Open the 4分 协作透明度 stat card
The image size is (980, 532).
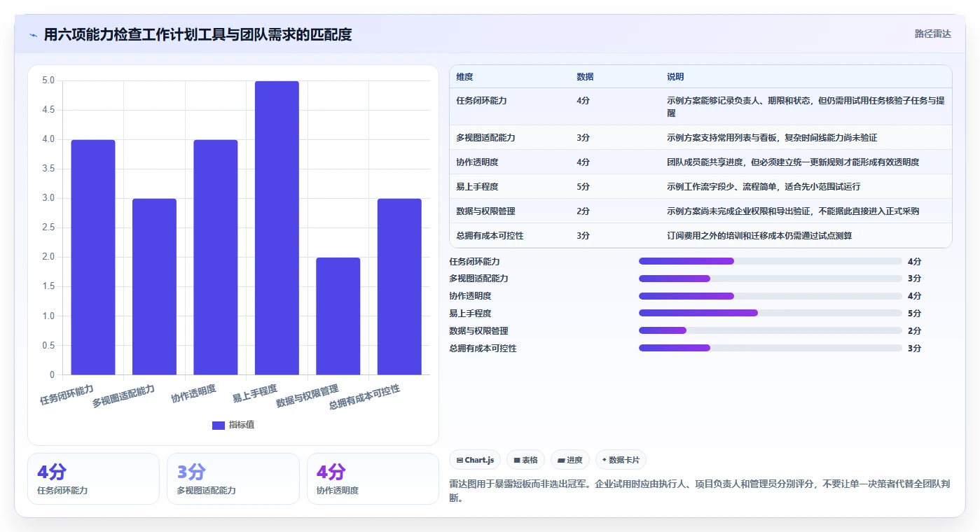[x=373, y=479]
